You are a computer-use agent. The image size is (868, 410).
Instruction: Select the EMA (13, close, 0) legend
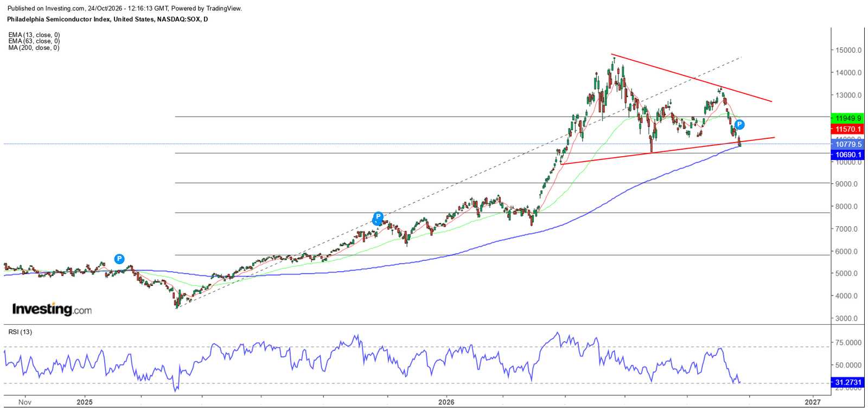(34, 35)
